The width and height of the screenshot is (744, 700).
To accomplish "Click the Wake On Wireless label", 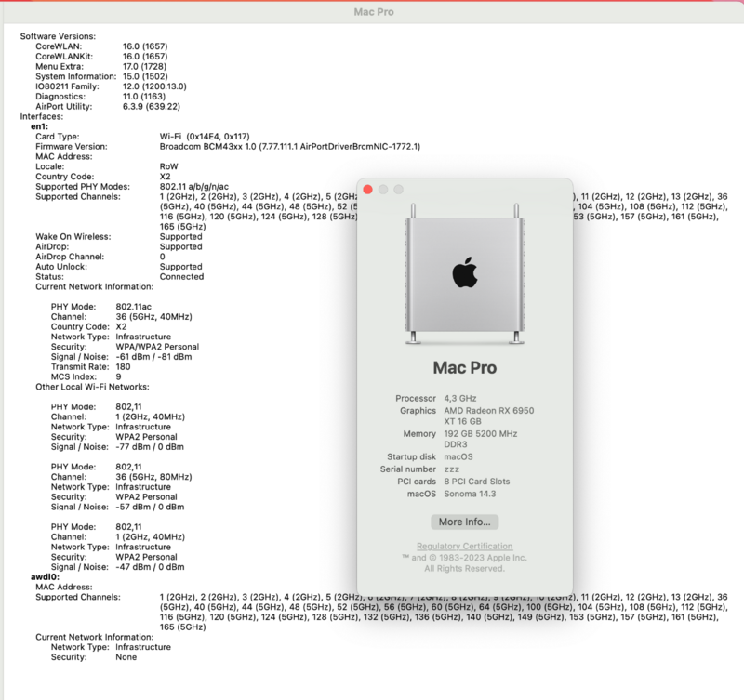I will pyautogui.click(x=73, y=236).
